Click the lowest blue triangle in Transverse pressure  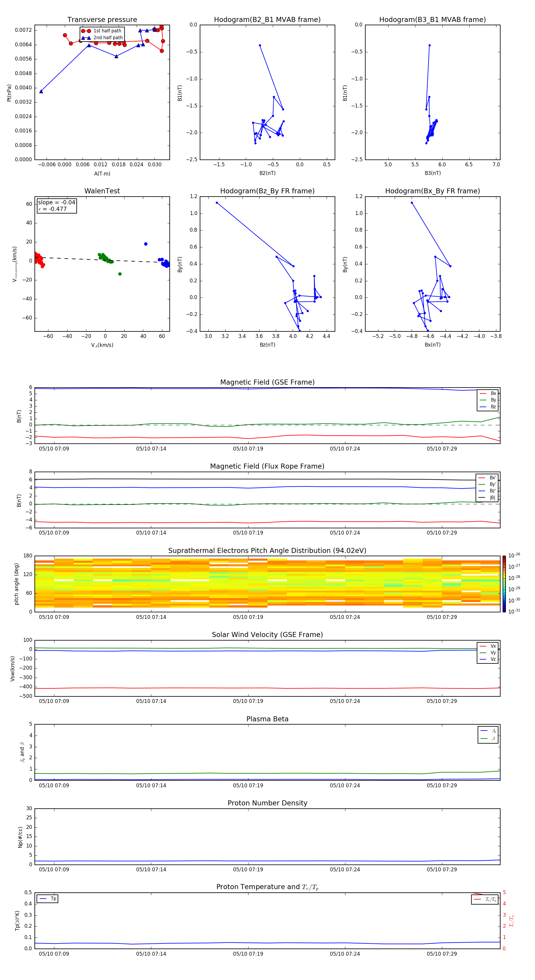tap(41, 91)
